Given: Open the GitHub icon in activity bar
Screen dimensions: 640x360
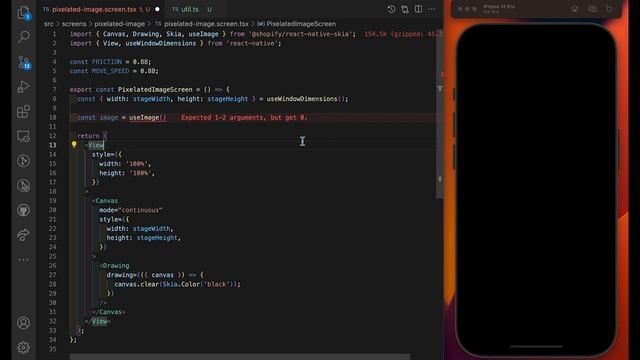Looking at the screenshot, I should point(24,210).
